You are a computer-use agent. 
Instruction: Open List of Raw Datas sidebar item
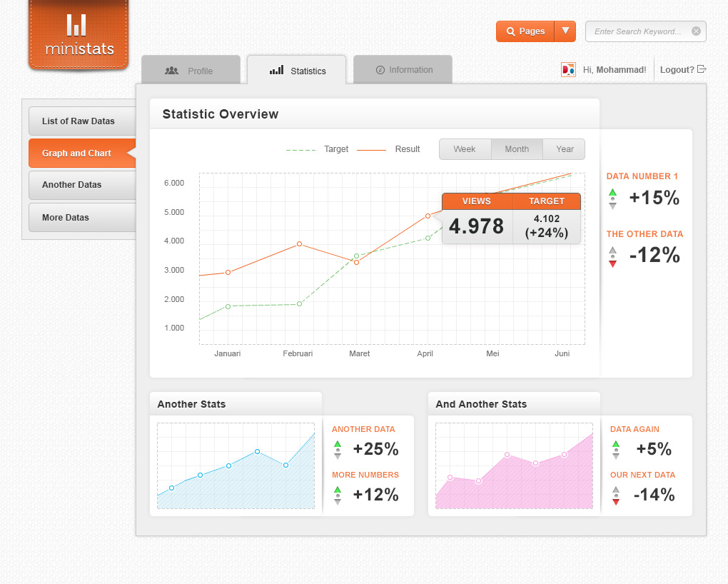point(81,121)
